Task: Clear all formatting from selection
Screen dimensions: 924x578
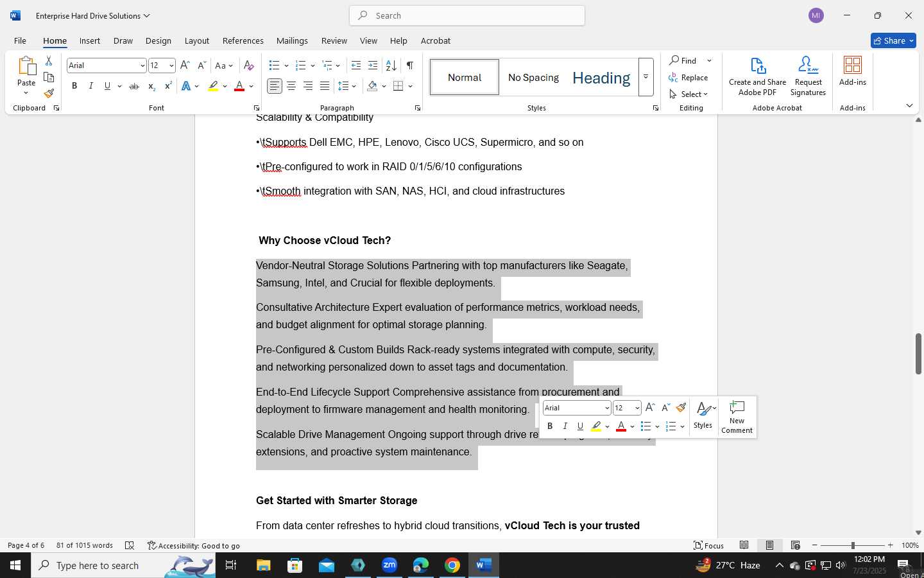Action: [249, 66]
